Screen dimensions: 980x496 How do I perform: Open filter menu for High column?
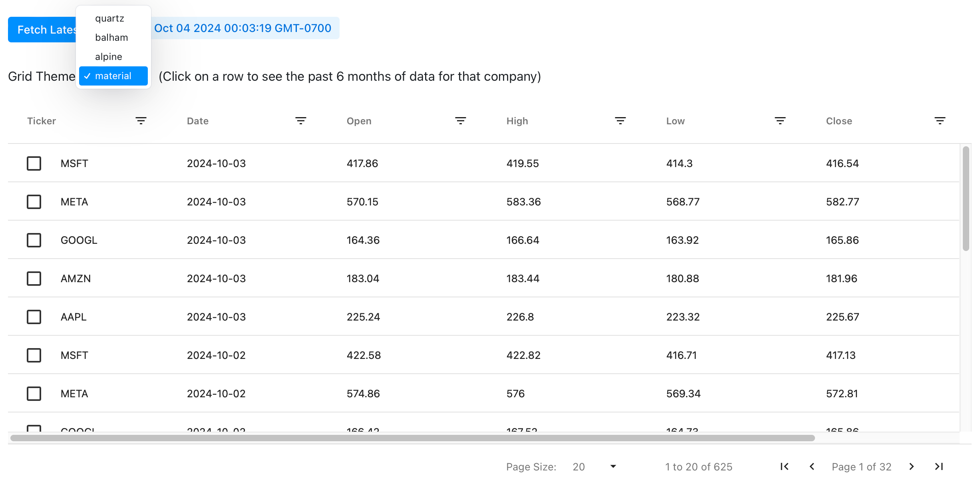pyautogui.click(x=620, y=121)
